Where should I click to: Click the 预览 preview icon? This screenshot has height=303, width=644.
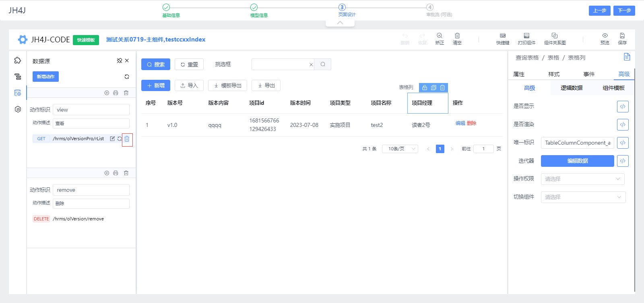pyautogui.click(x=605, y=39)
